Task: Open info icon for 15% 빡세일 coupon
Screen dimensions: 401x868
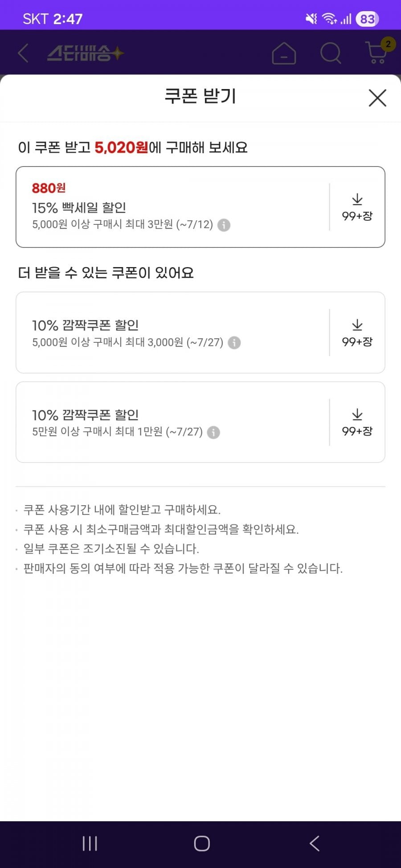Action: 224,225
